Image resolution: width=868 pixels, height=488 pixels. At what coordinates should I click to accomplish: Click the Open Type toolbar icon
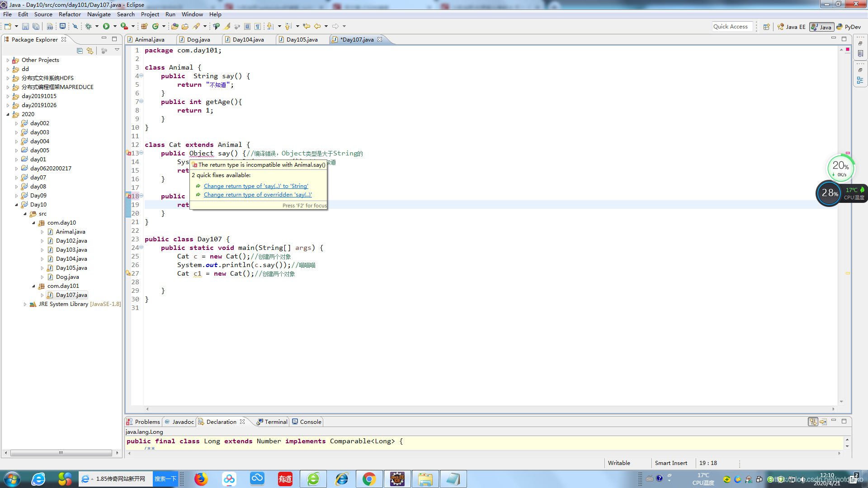[175, 26]
